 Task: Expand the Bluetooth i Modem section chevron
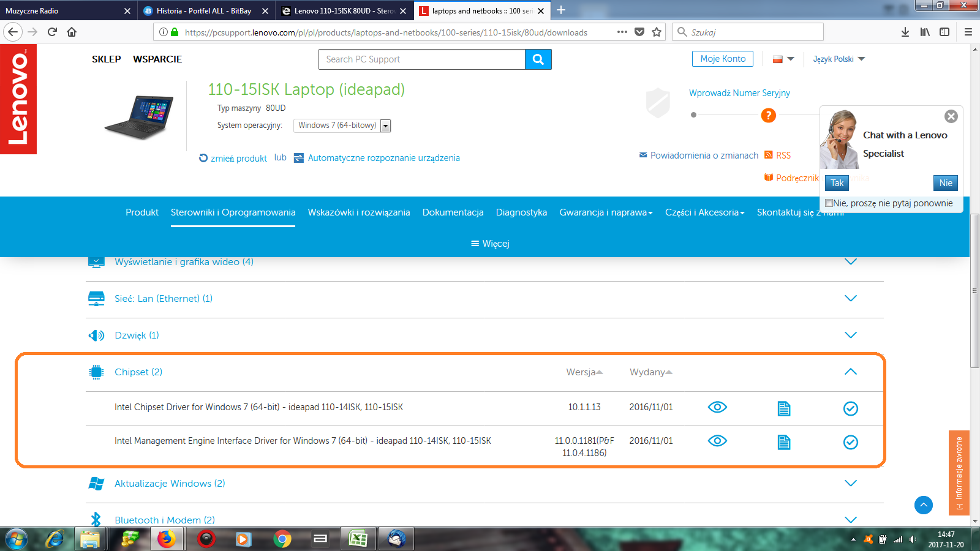851,520
